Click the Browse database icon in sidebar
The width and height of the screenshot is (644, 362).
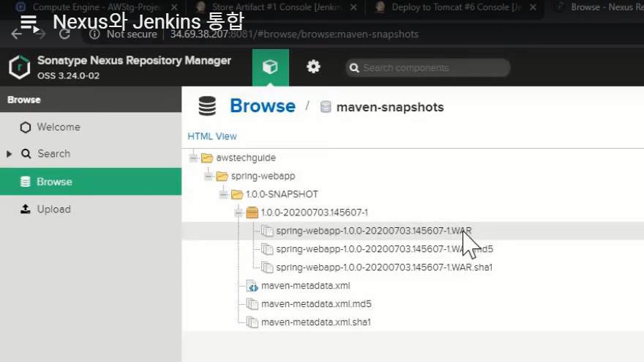[25, 182]
